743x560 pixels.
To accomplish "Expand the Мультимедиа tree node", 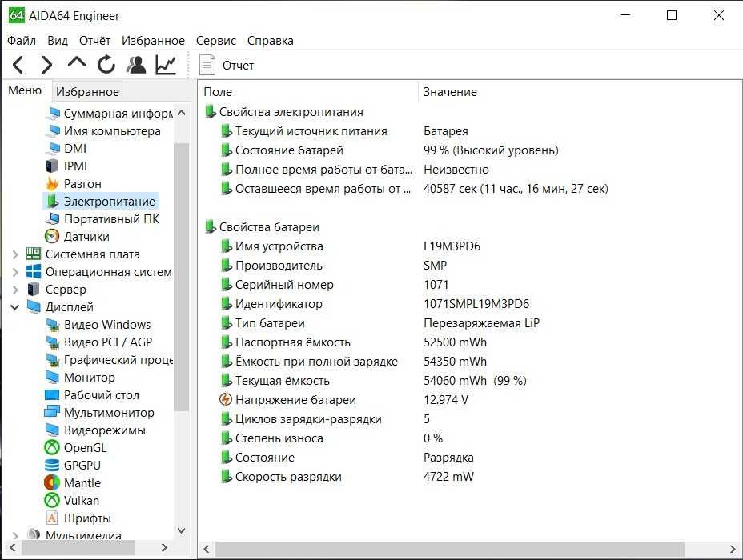I will click(15, 535).
